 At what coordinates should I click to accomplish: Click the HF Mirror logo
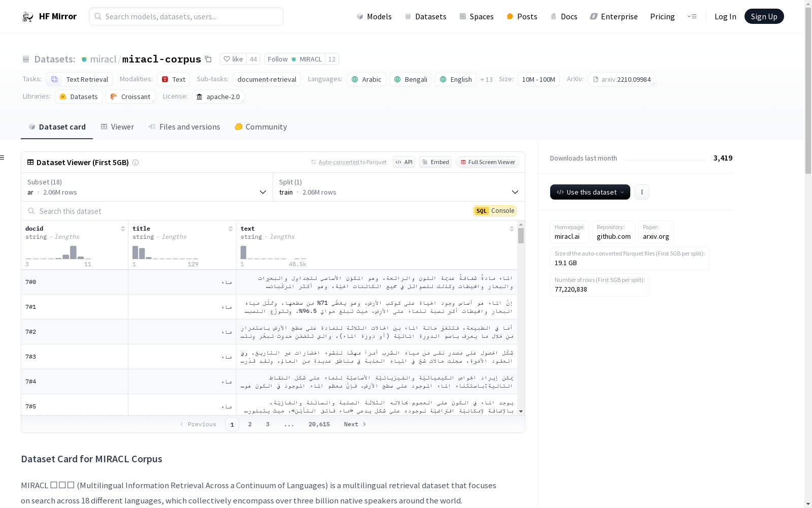click(x=49, y=16)
